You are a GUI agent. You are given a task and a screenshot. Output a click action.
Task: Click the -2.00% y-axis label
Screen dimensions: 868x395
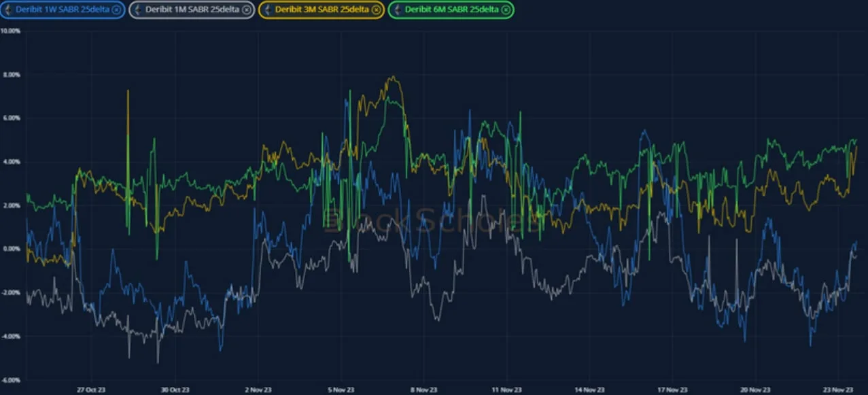click(x=12, y=292)
